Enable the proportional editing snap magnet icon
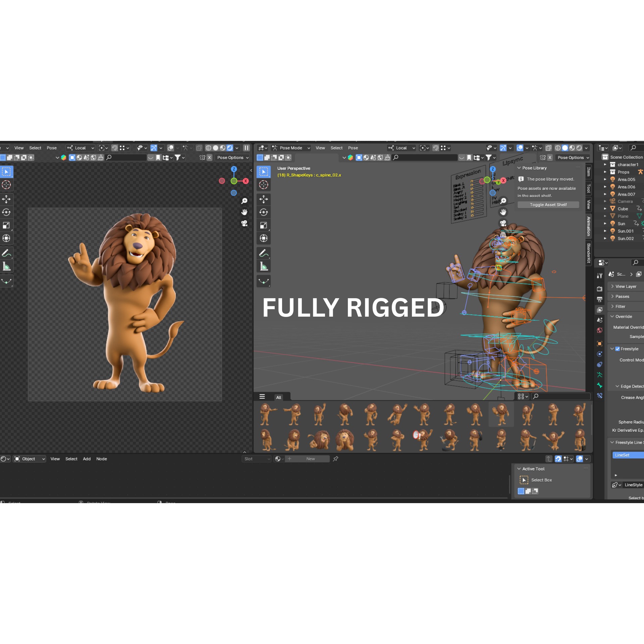The width and height of the screenshot is (644, 644). pyautogui.click(x=114, y=148)
